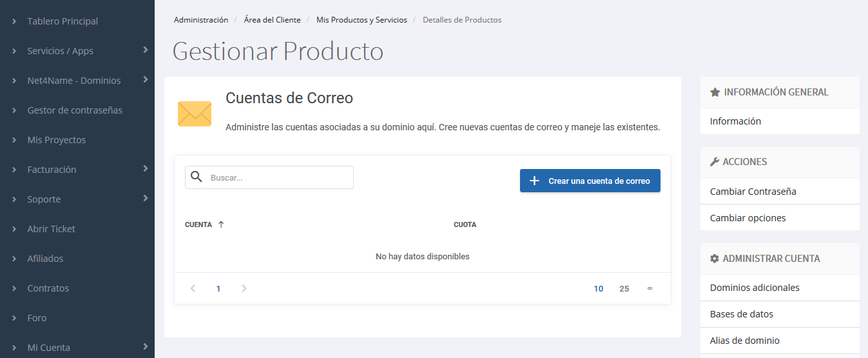
Task: Expand the Facturación submenu arrow
Action: (146, 168)
